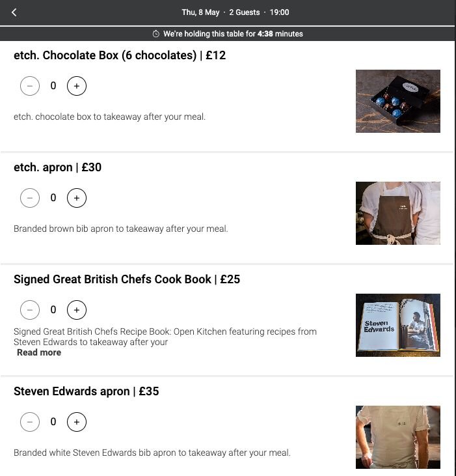
Task: Decrease the Cook Book quantity
Action: (x=30, y=310)
